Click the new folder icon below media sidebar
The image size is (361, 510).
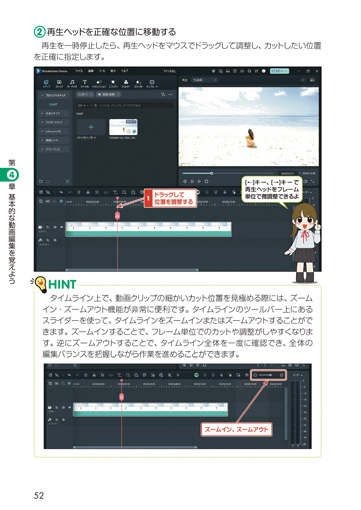tap(41, 181)
